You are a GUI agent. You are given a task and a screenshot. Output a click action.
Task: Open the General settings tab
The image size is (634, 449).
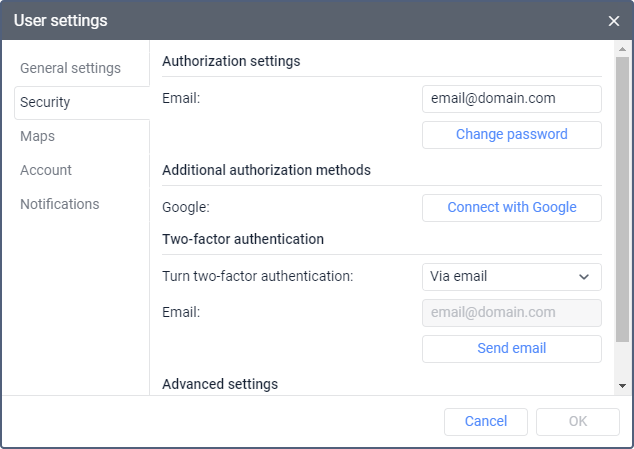tap(70, 68)
